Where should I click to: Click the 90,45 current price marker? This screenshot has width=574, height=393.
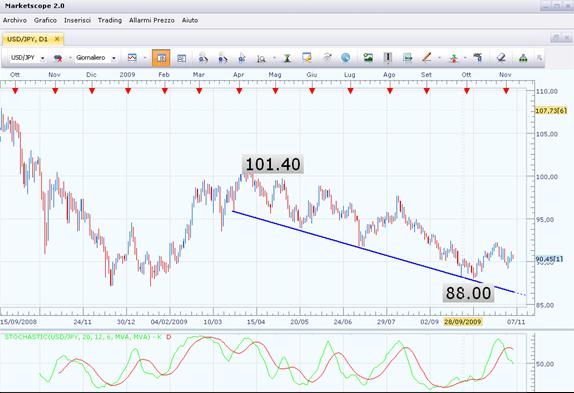click(x=549, y=259)
